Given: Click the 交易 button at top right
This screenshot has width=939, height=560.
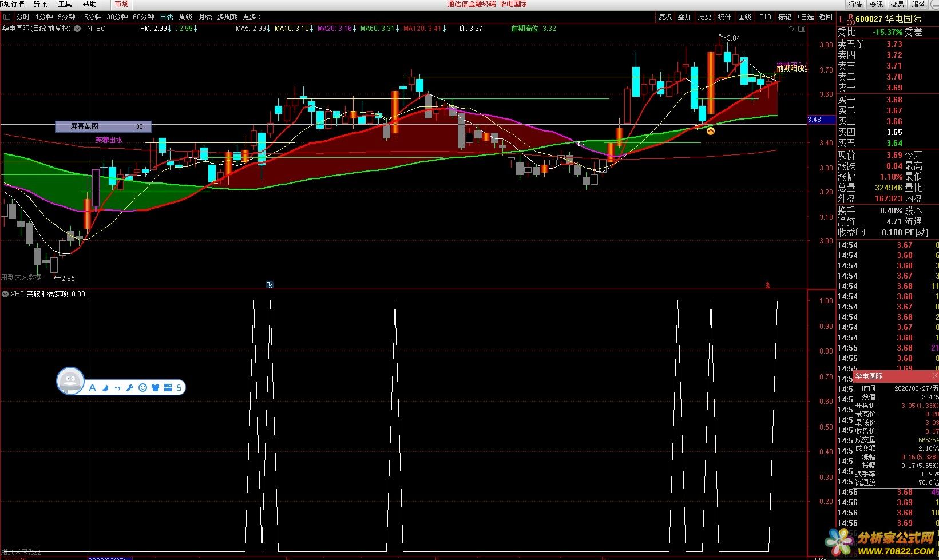Looking at the screenshot, I should (897, 4).
